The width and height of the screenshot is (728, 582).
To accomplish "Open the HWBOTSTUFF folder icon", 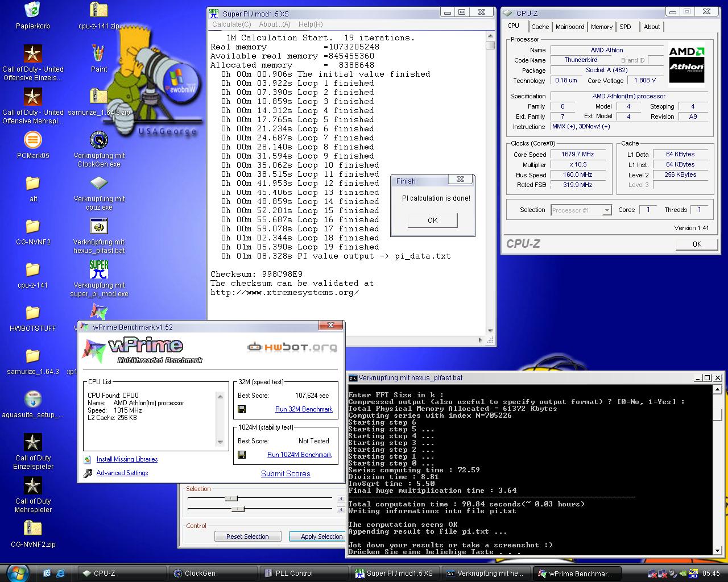I will (x=33, y=313).
